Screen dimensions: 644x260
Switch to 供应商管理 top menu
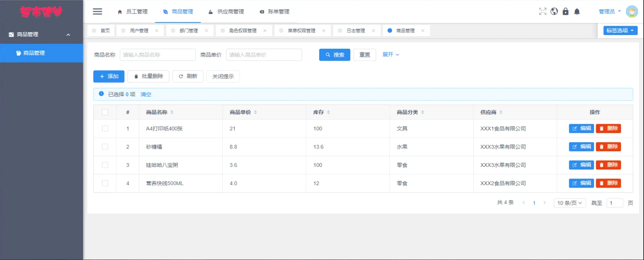tap(226, 12)
